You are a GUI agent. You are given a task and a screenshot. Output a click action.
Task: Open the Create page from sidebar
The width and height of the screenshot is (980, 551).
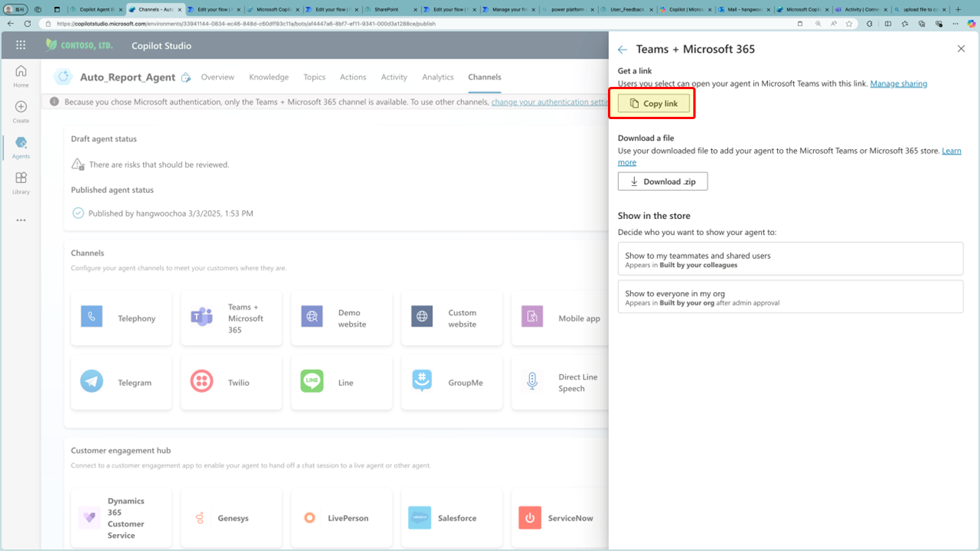point(21,111)
